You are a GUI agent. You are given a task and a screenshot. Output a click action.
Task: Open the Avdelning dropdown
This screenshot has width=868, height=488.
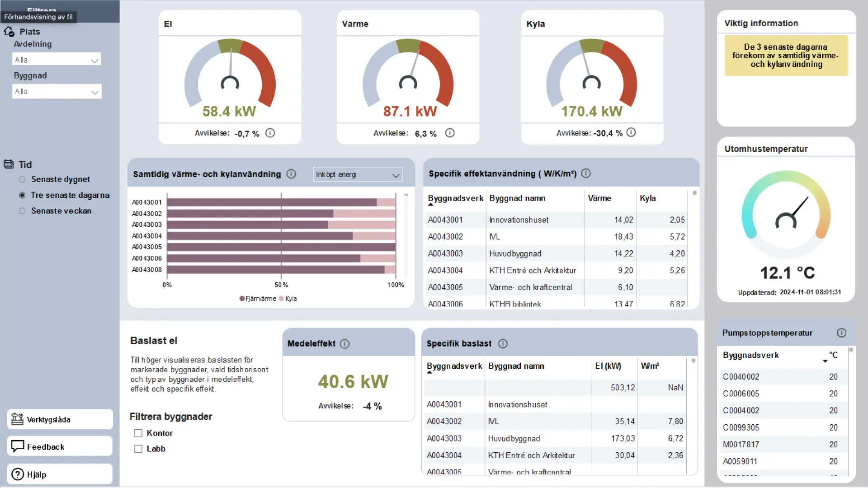click(57, 60)
